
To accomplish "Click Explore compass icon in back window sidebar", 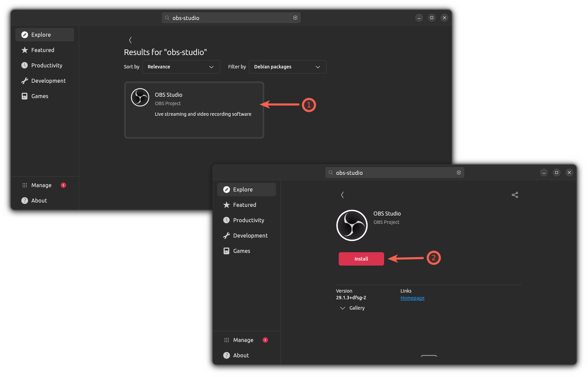I will click(x=25, y=35).
